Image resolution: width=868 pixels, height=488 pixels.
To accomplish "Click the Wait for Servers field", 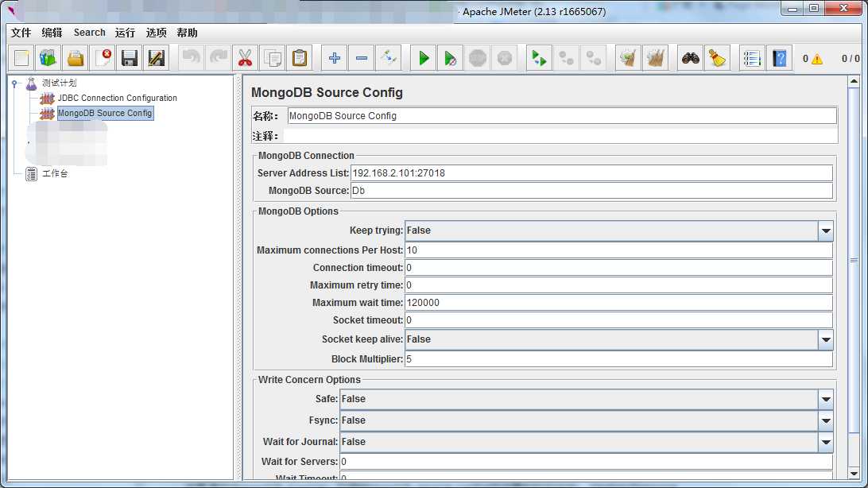I will (587, 462).
